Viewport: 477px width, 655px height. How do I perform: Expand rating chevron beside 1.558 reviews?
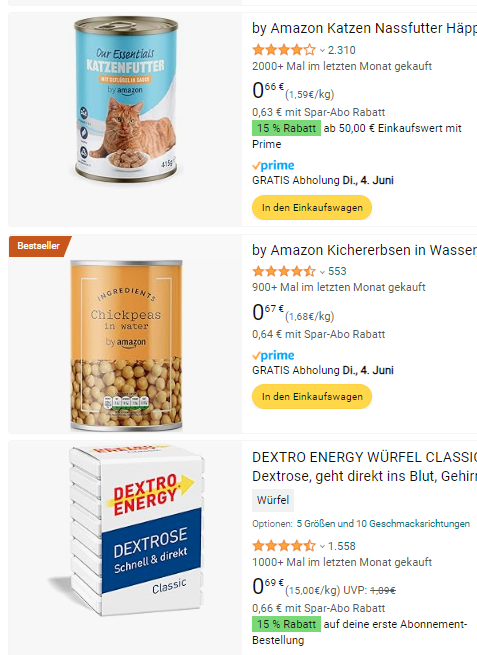point(322,546)
